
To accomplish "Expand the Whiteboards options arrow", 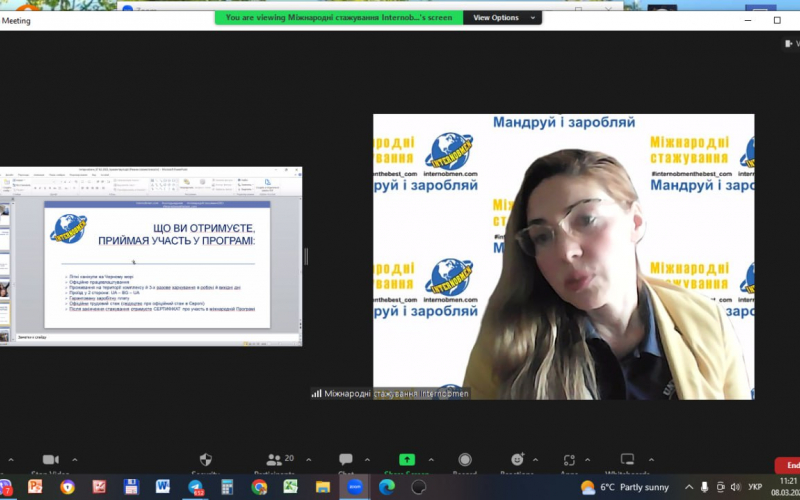I will click(x=651, y=460).
